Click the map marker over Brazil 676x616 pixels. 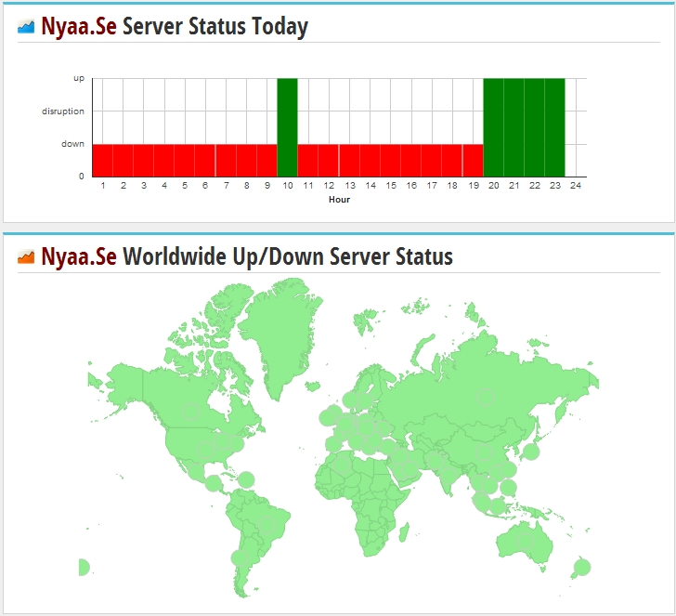[266, 525]
